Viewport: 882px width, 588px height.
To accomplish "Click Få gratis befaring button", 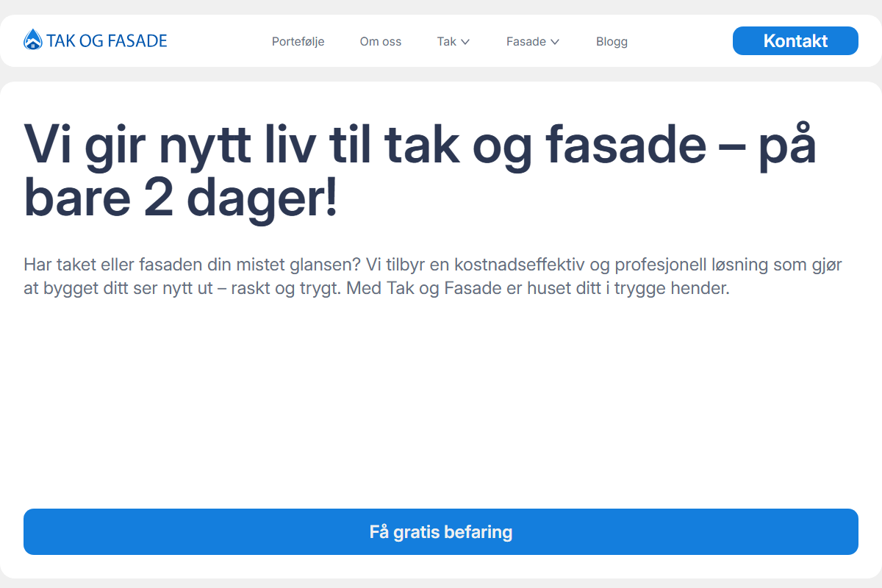I will pos(441,531).
